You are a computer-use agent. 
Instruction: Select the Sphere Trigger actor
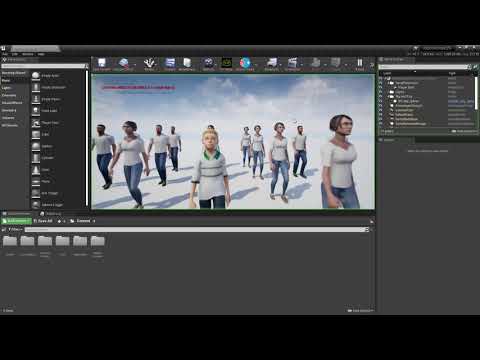(x=58, y=204)
